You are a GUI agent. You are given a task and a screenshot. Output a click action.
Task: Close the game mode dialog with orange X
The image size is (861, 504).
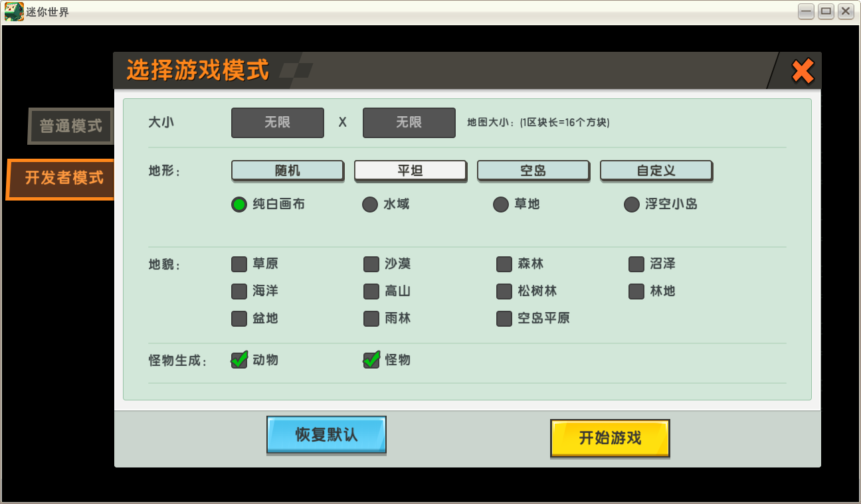[803, 71]
